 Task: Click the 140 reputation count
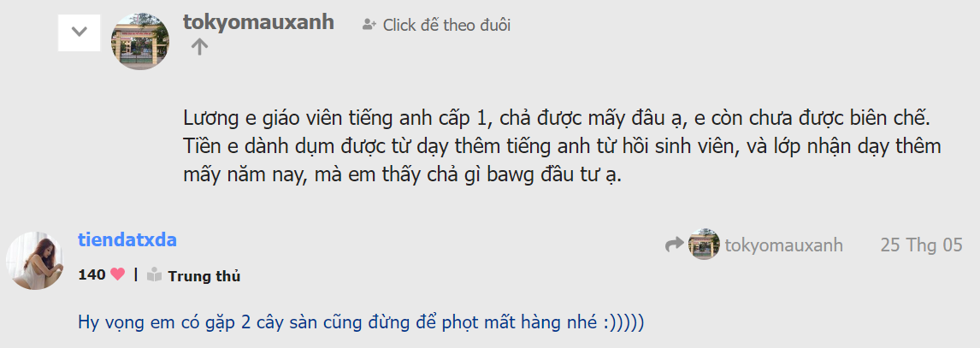(x=92, y=274)
